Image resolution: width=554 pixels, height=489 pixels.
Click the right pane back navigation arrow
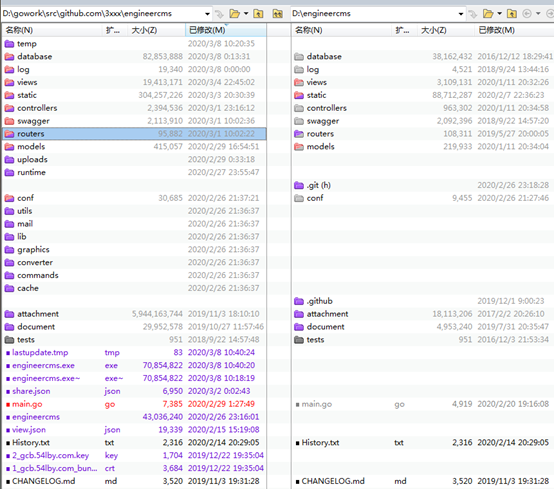click(x=527, y=14)
